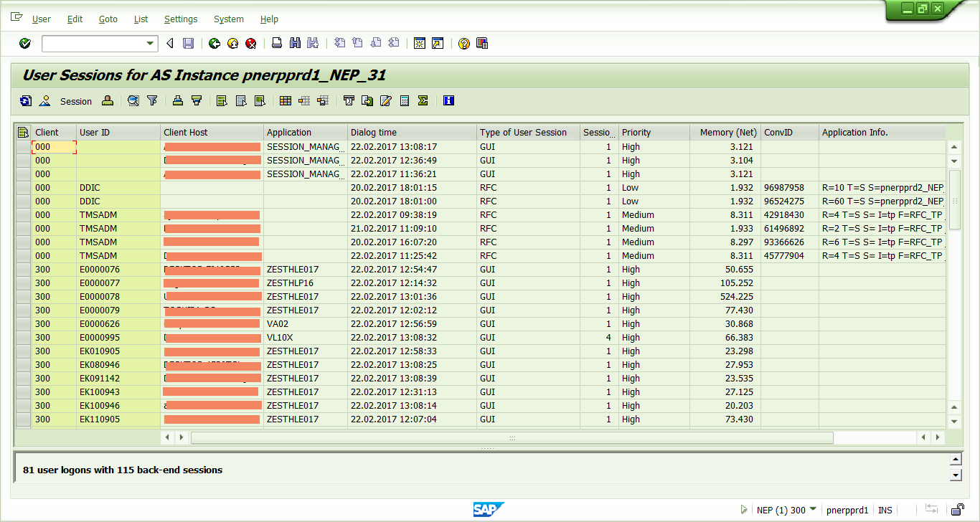Click the Total (sigma) icon
Viewport: 980px width, 522px height.
pyautogui.click(x=422, y=100)
